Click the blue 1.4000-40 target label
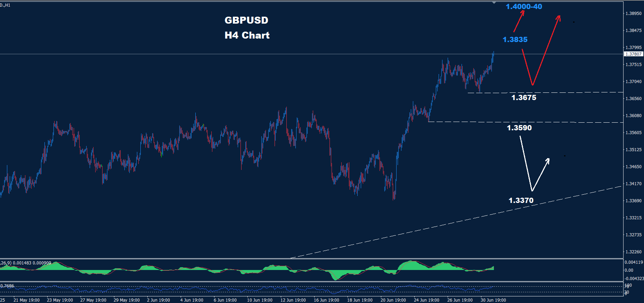Screen dimensions: 644x303 pos(523,7)
